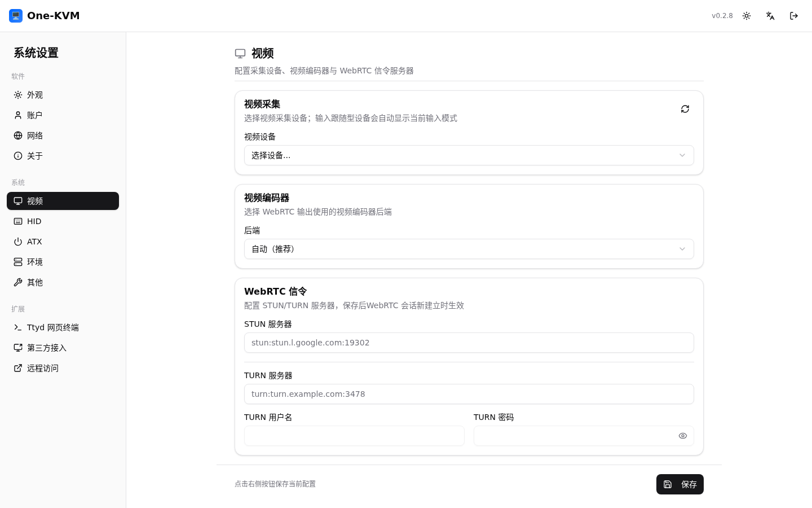This screenshot has height=508, width=812.
Task: Open the language translation switcher
Action: pos(770,16)
